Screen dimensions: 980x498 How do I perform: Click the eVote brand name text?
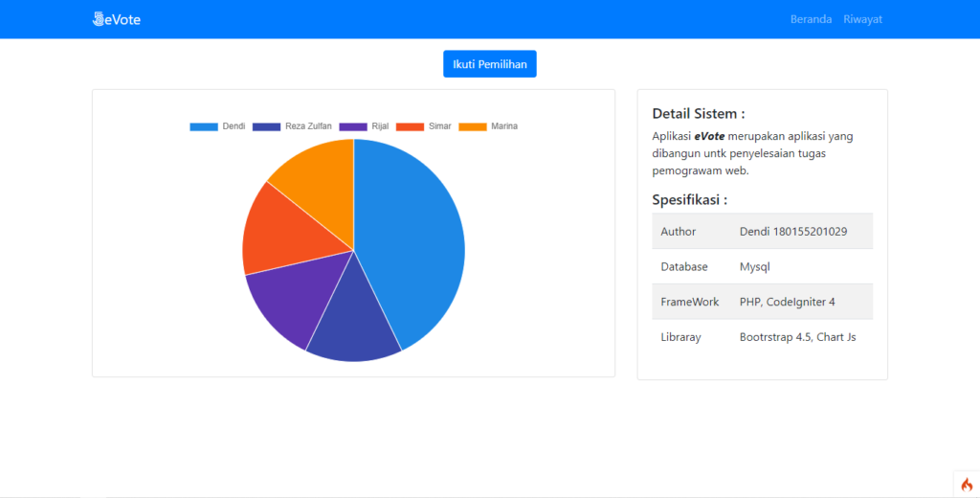(122, 19)
